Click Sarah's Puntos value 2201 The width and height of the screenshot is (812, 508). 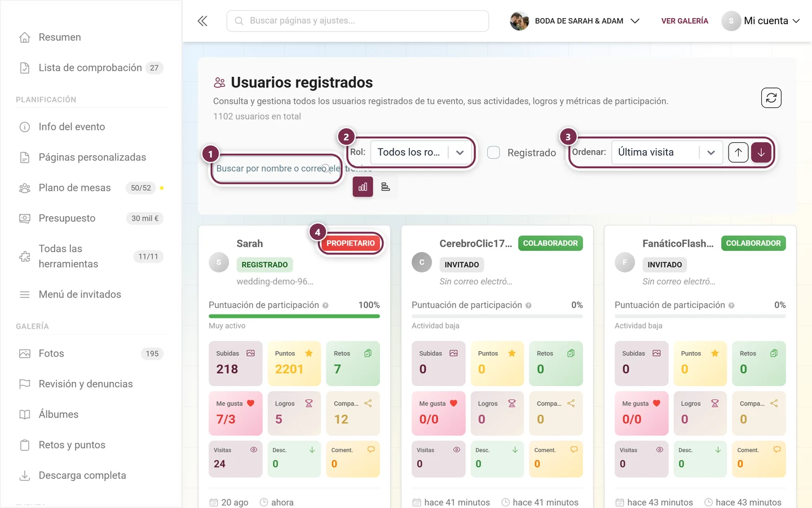(289, 369)
